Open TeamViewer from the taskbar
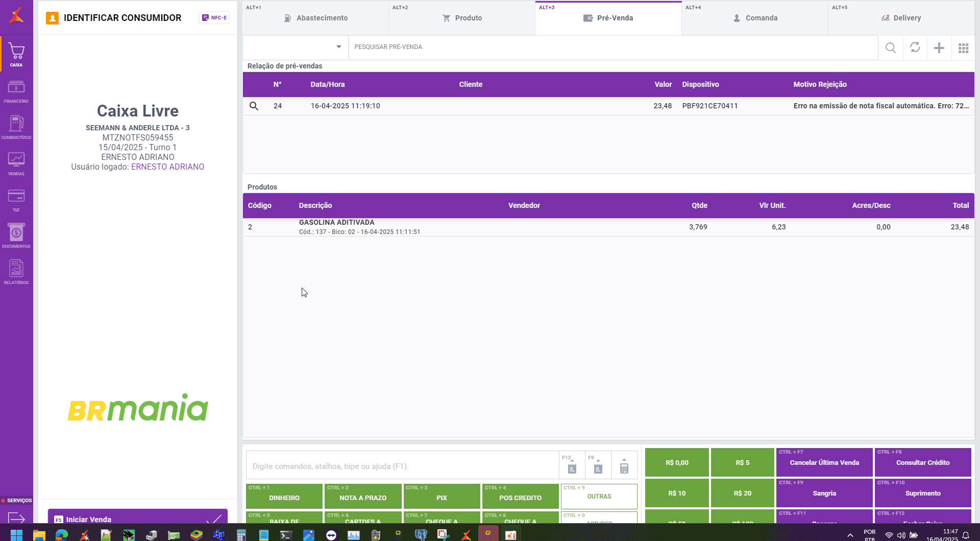The height and width of the screenshot is (541, 980). 331,535
